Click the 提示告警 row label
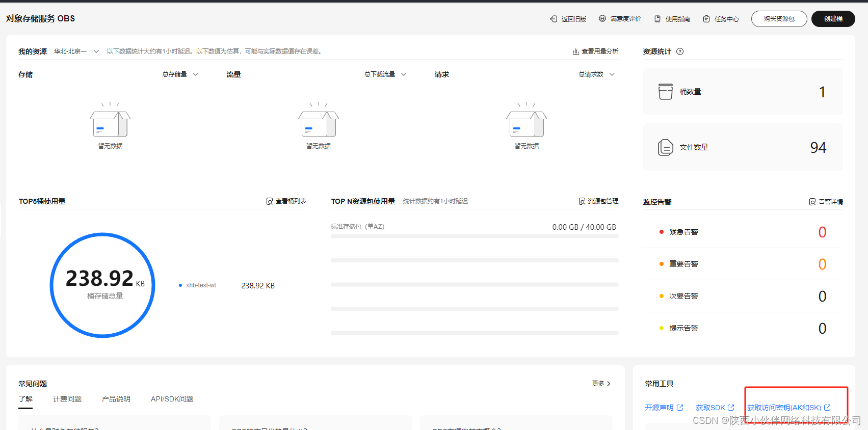868x430 pixels. coord(684,328)
